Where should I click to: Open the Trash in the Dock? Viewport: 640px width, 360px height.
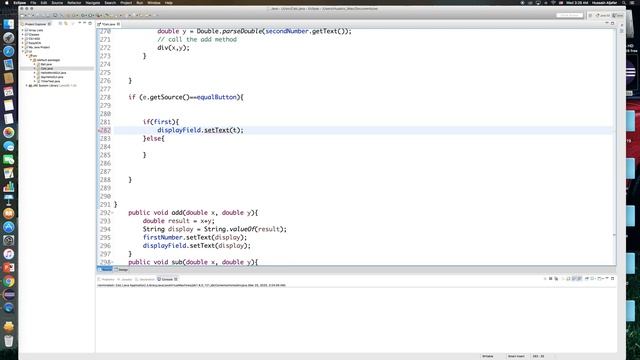tap(9, 340)
